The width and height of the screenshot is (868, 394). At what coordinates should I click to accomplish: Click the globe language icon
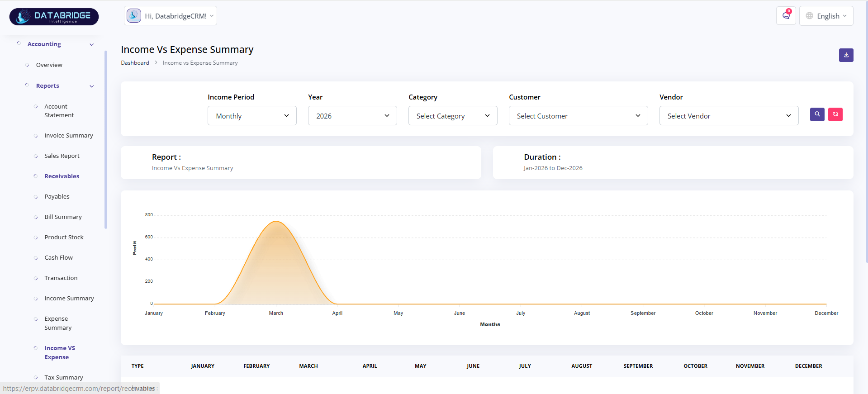pyautogui.click(x=809, y=16)
